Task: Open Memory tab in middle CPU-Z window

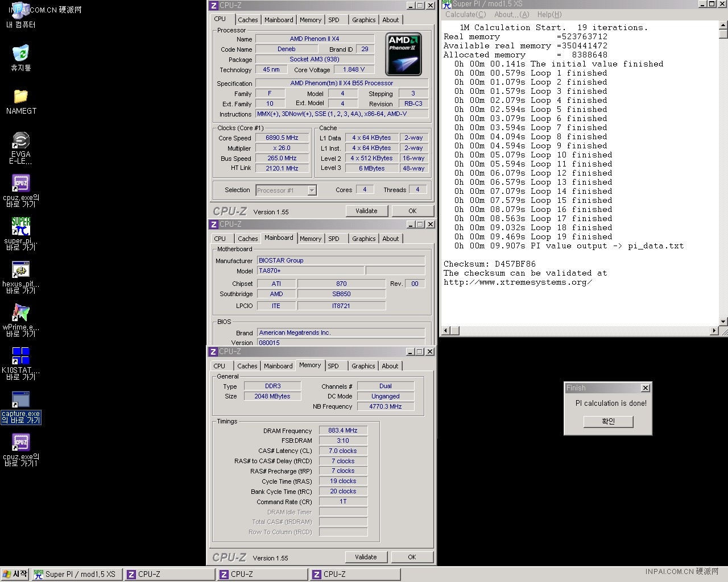Action: pos(311,239)
